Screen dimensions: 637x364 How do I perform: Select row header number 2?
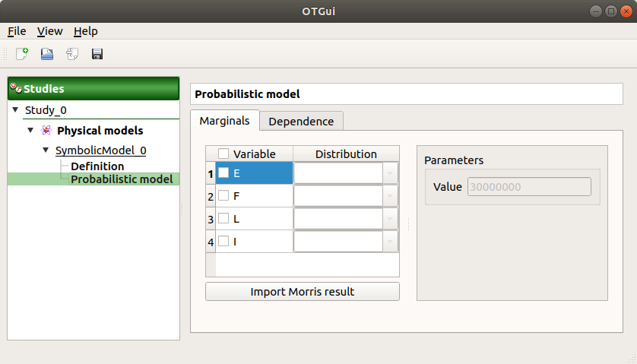click(x=211, y=197)
